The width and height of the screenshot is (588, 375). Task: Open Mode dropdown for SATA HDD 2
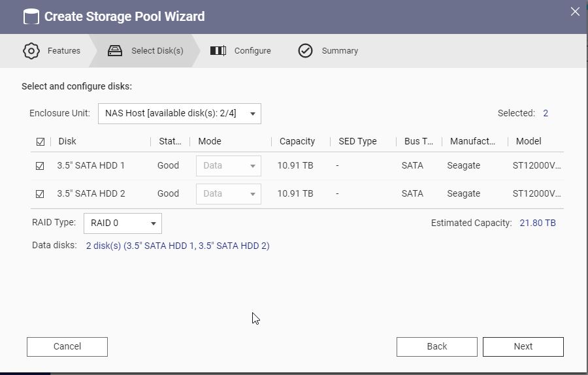tap(229, 194)
